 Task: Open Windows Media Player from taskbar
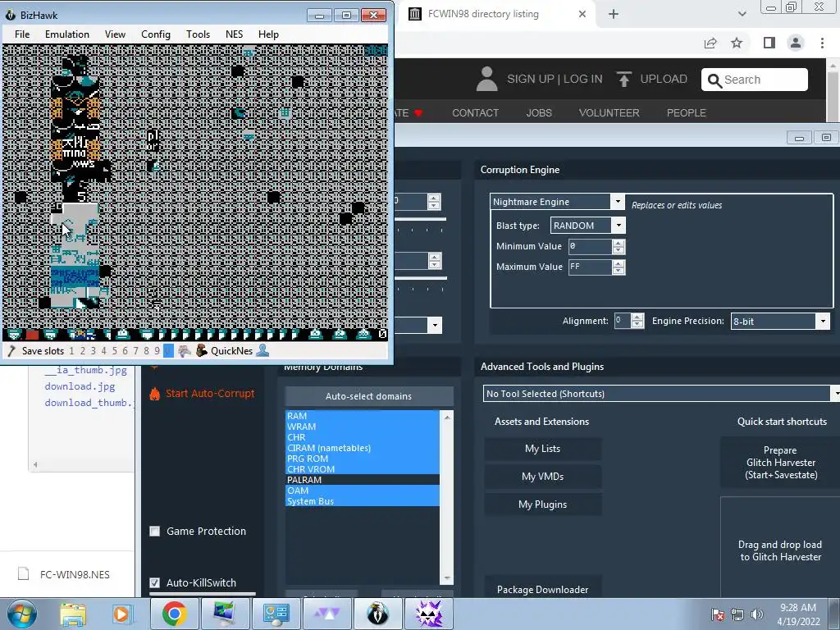(x=121, y=614)
